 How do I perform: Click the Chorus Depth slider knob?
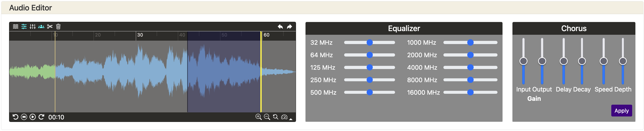(623, 61)
